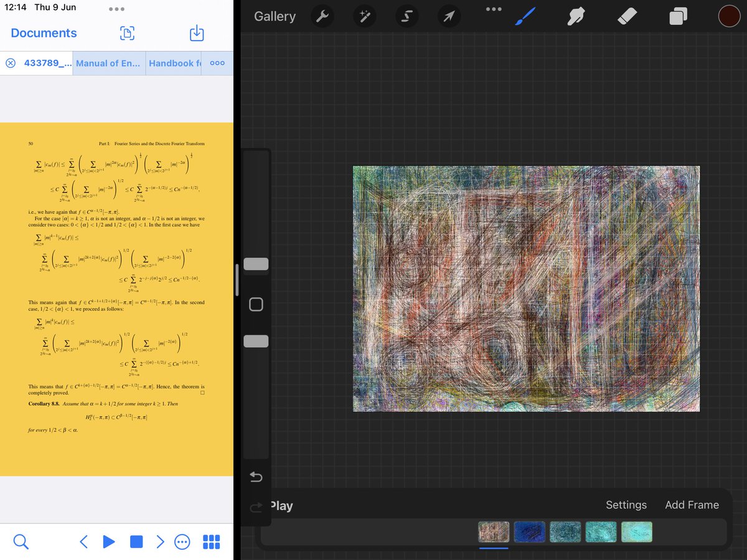747x560 pixels.
Task: Open the Actions wrench menu in Procreate
Action: pos(322,17)
